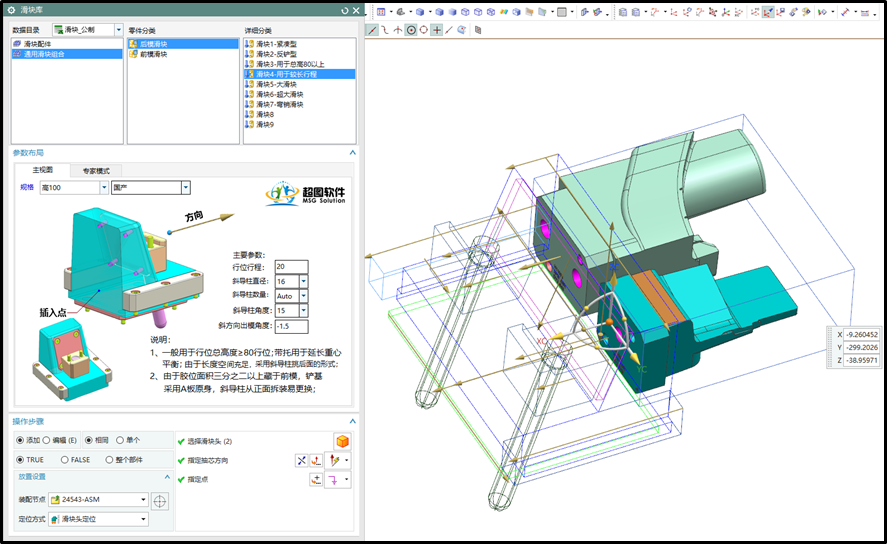Collapse the 参数布局 section

pos(352,153)
